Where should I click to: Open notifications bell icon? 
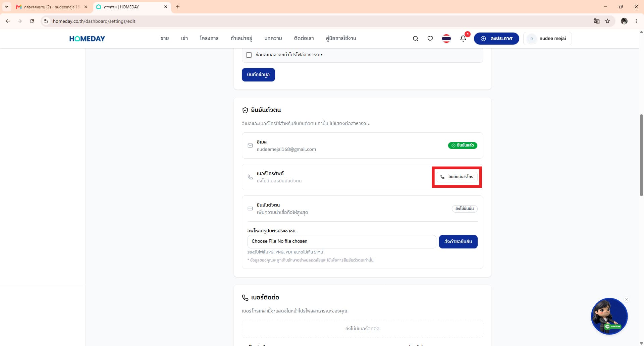(x=463, y=39)
